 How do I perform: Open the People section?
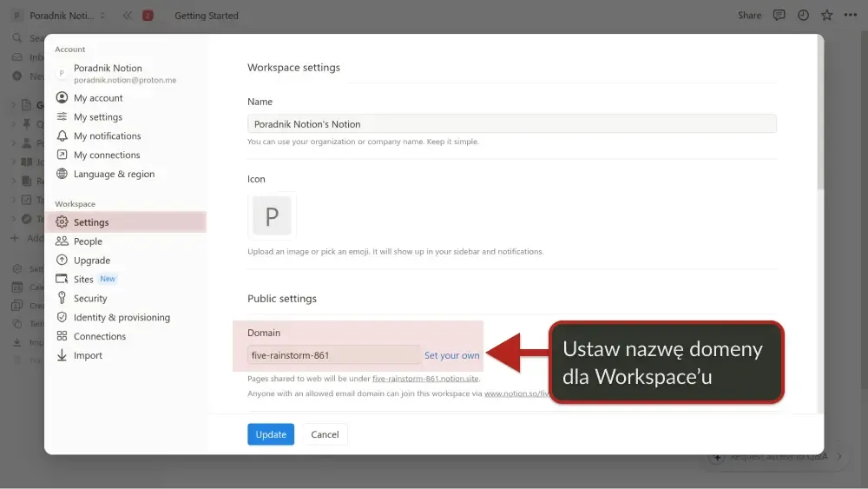point(88,241)
